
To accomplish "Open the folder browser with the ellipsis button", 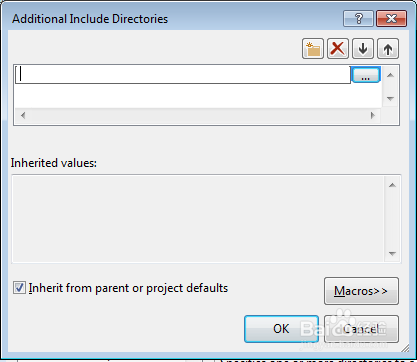I will pyautogui.click(x=366, y=75).
